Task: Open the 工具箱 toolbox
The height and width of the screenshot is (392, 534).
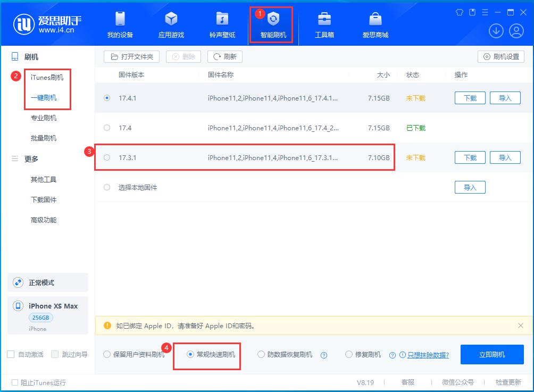Action: pos(324,24)
